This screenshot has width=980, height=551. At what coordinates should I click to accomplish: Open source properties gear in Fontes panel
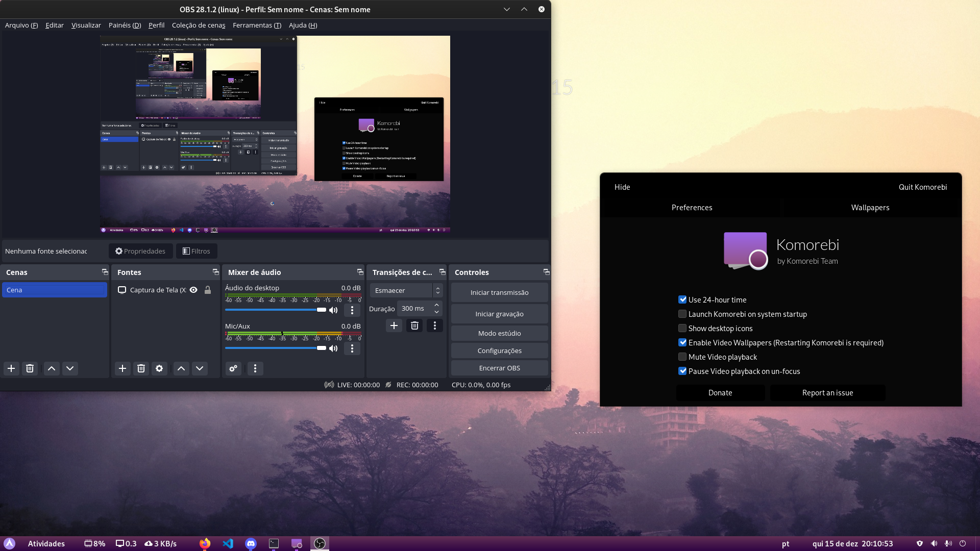pyautogui.click(x=159, y=368)
